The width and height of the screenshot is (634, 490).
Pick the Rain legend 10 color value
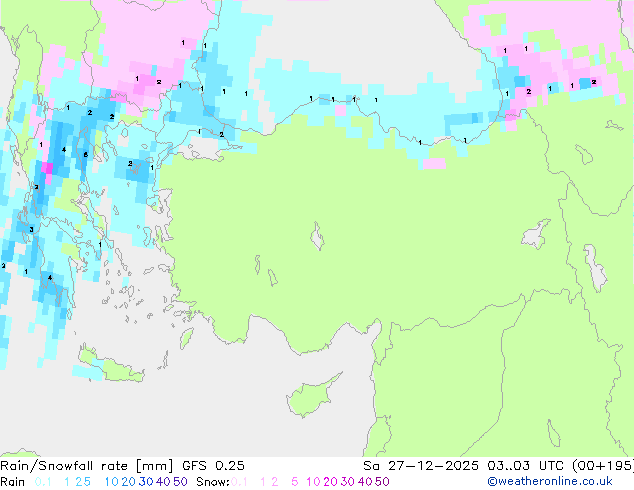[111, 482]
